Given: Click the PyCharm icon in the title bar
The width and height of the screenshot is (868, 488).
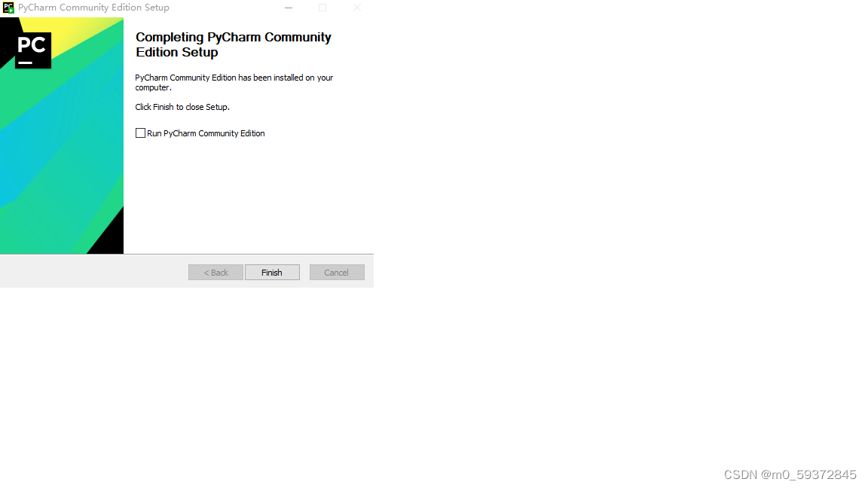Looking at the screenshot, I should pyautogui.click(x=8, y=8).
